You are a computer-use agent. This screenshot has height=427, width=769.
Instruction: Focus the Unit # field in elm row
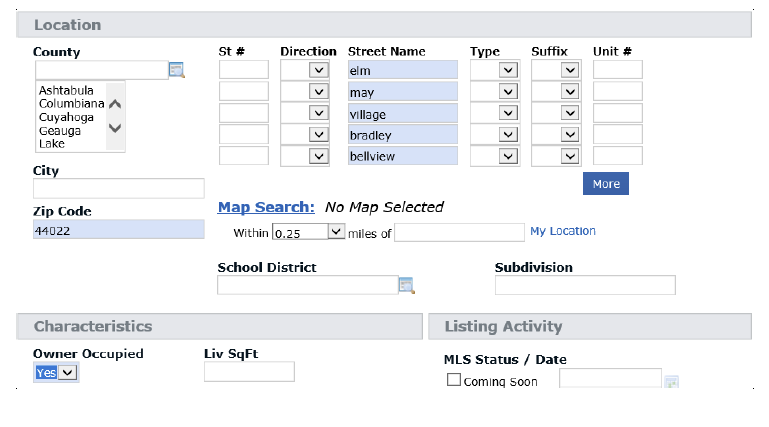tap(617, 70)
